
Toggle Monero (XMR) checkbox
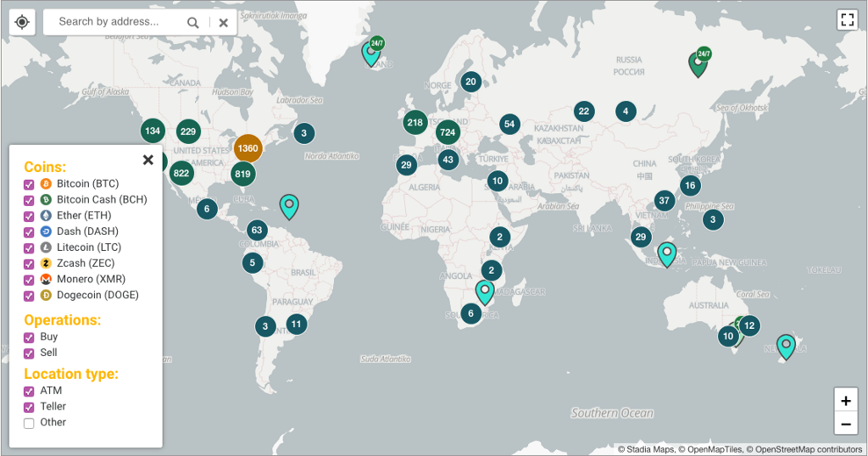pyautogui.click(x=29, y=281)
